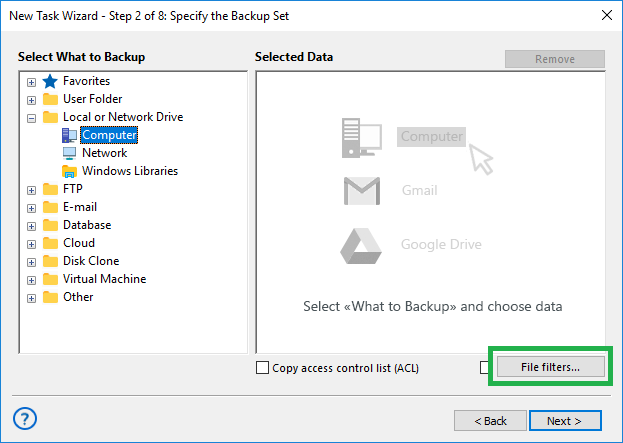
Task: Enable Copy access control list checkbox
Action: point(262,368)
